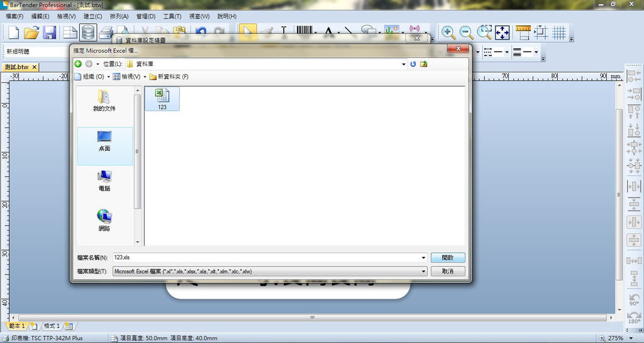This screenshot has height=343, width=644.
Task: Select Computer in the dialog sidebar
Action: [104, 181]
